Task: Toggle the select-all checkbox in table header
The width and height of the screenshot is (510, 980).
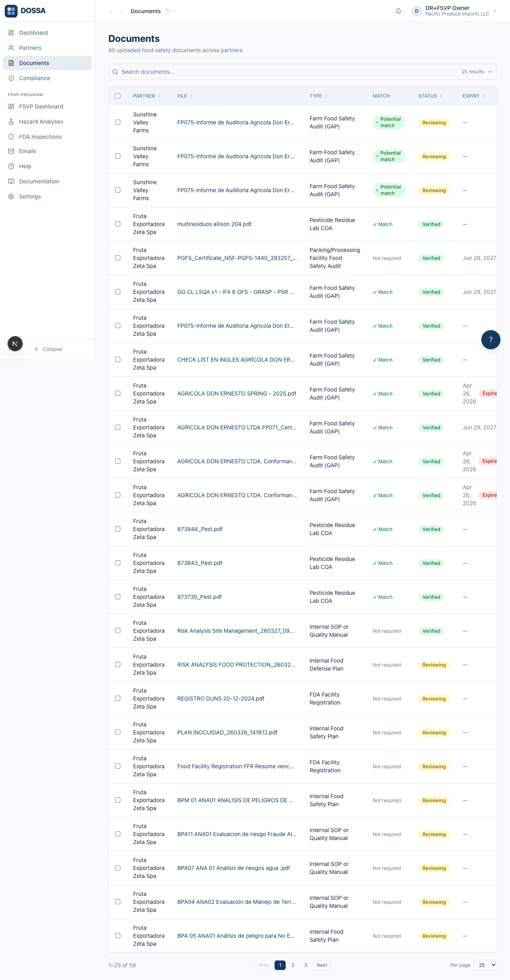Action: coord(118,96)
